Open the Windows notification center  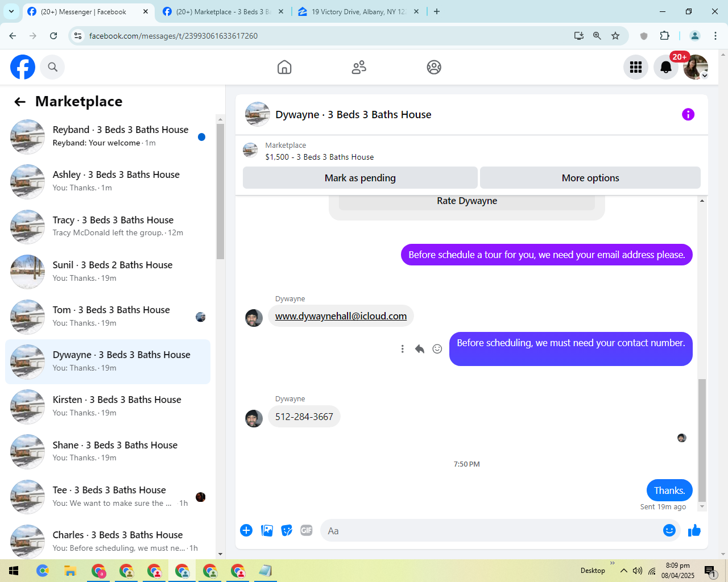click(x=710, y=571)
